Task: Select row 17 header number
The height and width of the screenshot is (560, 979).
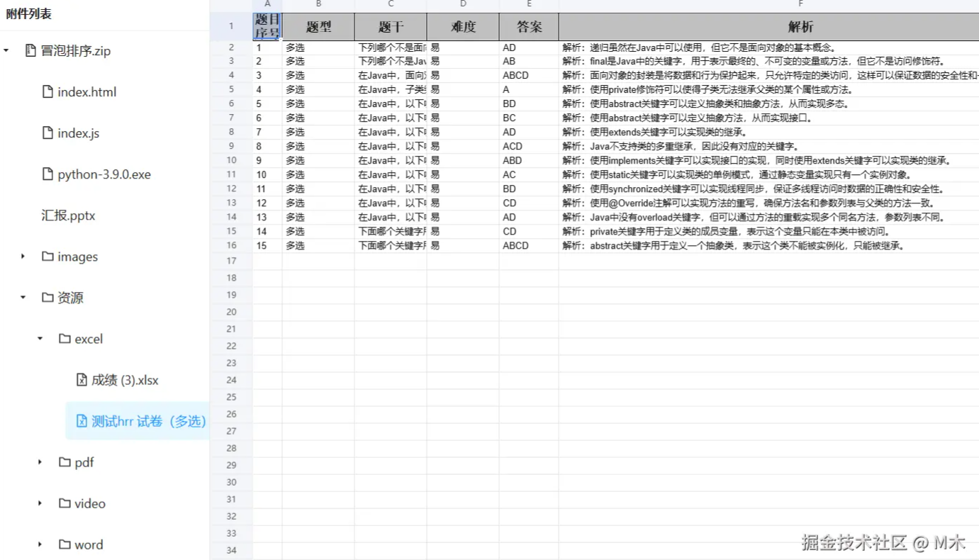Action: pos(231,261)
